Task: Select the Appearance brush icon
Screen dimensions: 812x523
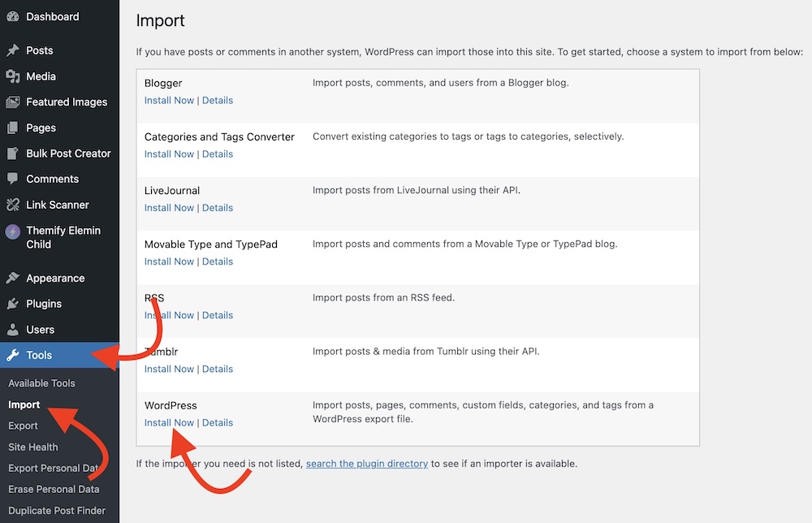Action: [x=11, y=278]
